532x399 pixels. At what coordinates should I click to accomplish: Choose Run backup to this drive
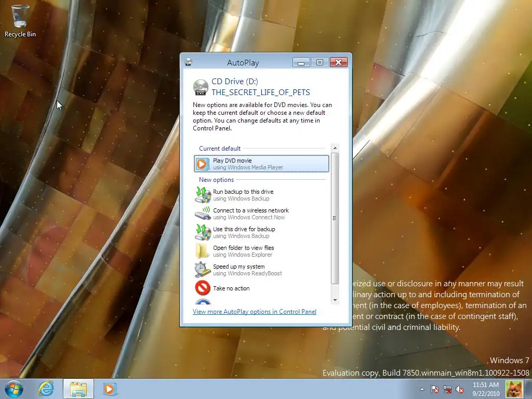(261, 195)
